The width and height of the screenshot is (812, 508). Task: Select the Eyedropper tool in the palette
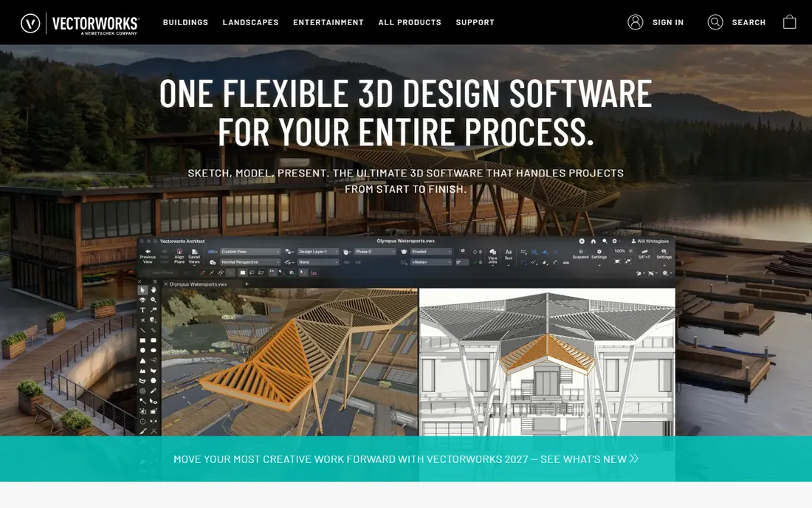154,391
